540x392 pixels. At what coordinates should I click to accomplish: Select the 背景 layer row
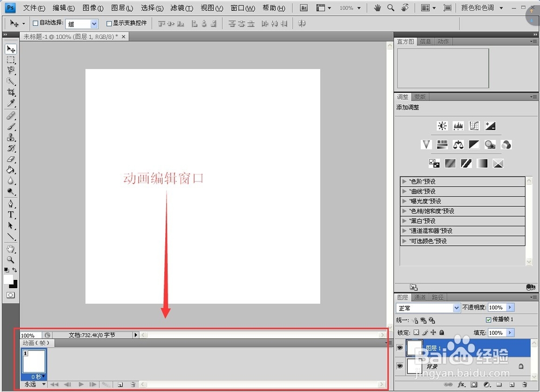point(463,366)
